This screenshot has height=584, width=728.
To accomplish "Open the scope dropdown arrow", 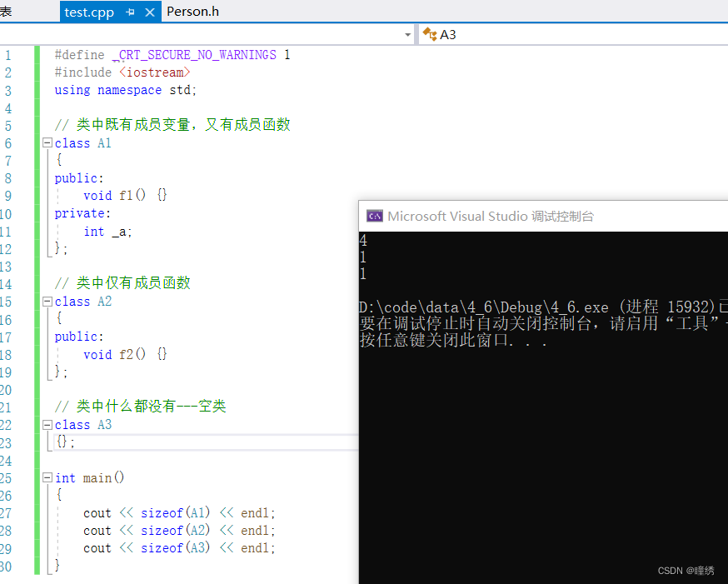I will (407, 35).
